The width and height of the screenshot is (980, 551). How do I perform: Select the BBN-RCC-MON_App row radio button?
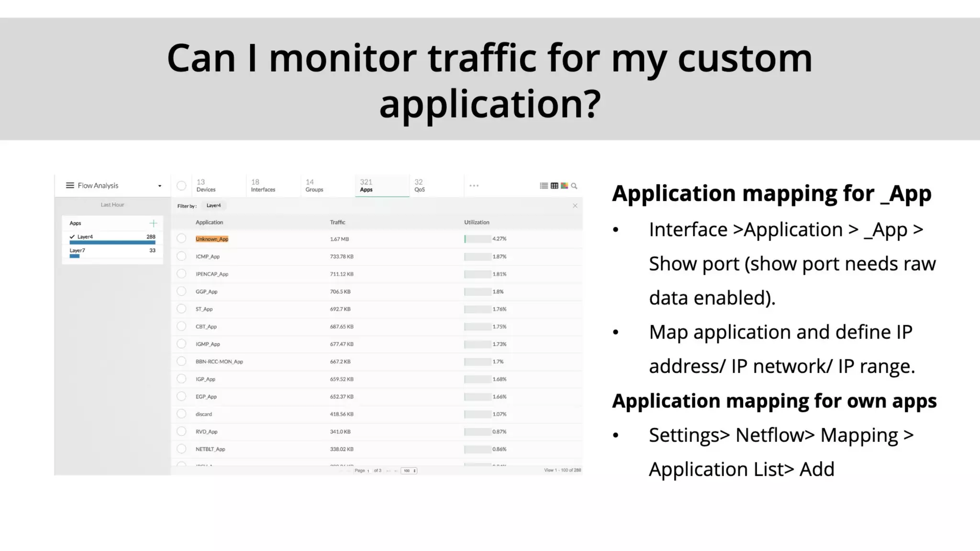pos(181,361)
